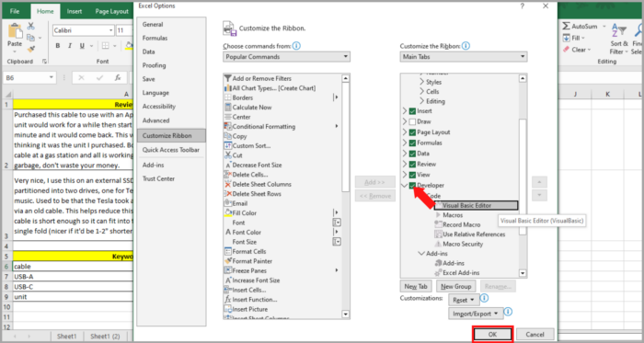Open the File tab in Excel
644x343 pixels.
[x=15, y=11]
